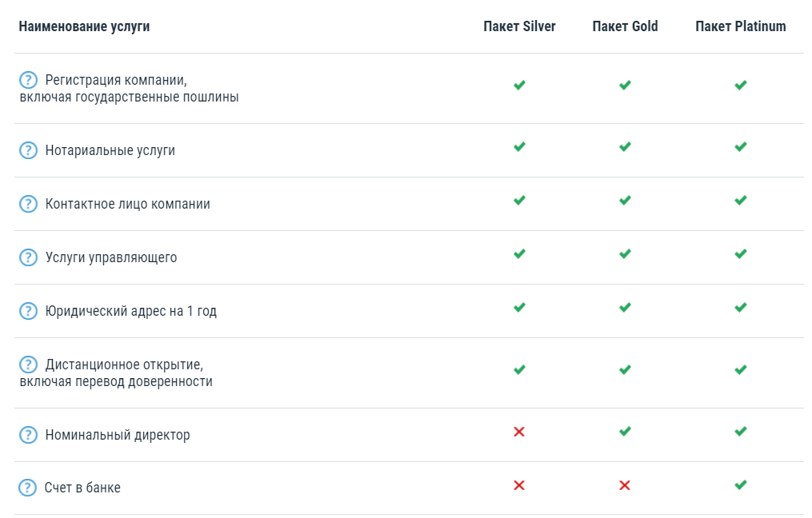Select the Пакет Silver column header

tap(519, 26)
